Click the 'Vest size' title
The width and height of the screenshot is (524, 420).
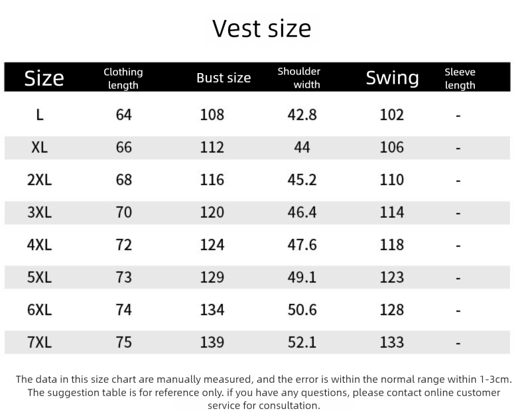point(261,29)
